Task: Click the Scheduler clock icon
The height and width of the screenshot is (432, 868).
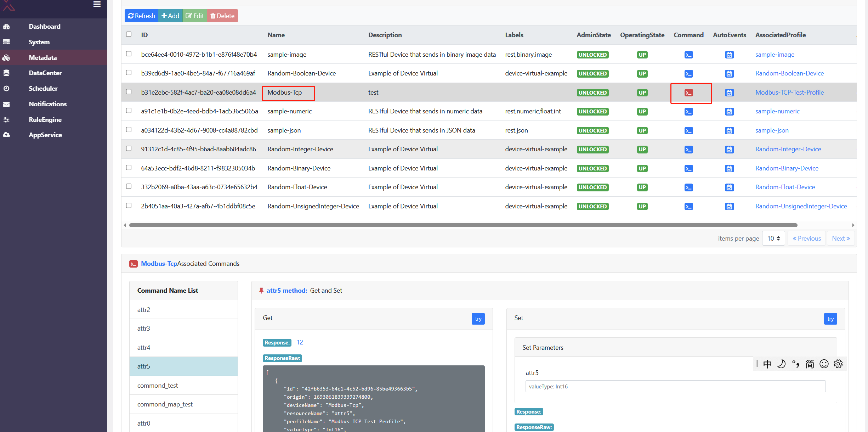Action: pos(6,88)
